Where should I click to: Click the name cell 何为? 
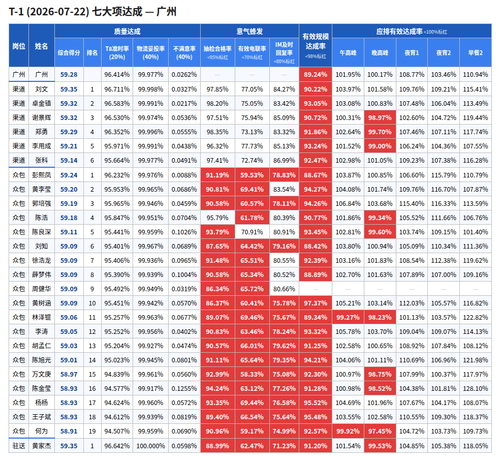point(41,431)
